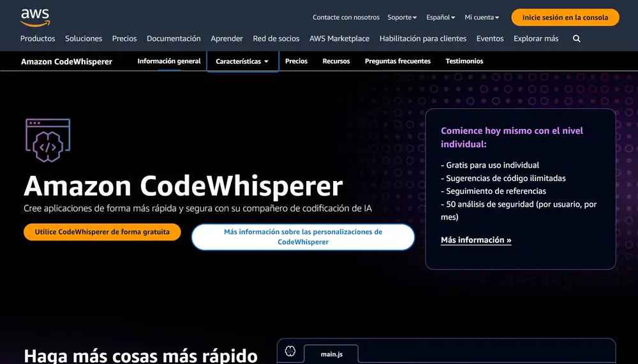The width and height of the screenshot is (638, 364).
Task: Expand the Mi cuenta dropdown
Action: tap(482, 17)
